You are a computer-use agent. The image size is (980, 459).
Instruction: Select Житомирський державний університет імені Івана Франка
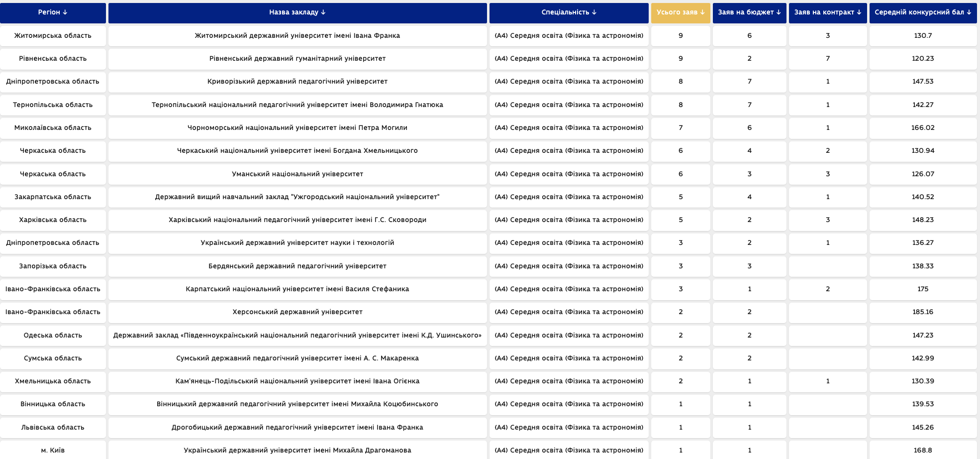pos(297,36)
